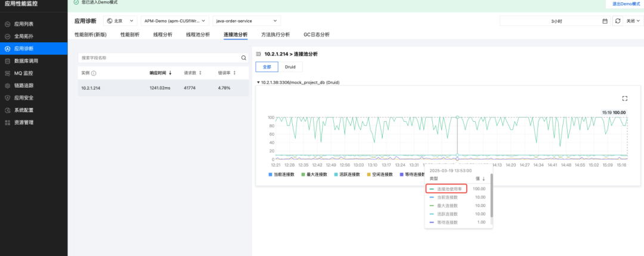Click the 搜索字段名称 search input field
The image size is (644, 256).
click(160, 58)
